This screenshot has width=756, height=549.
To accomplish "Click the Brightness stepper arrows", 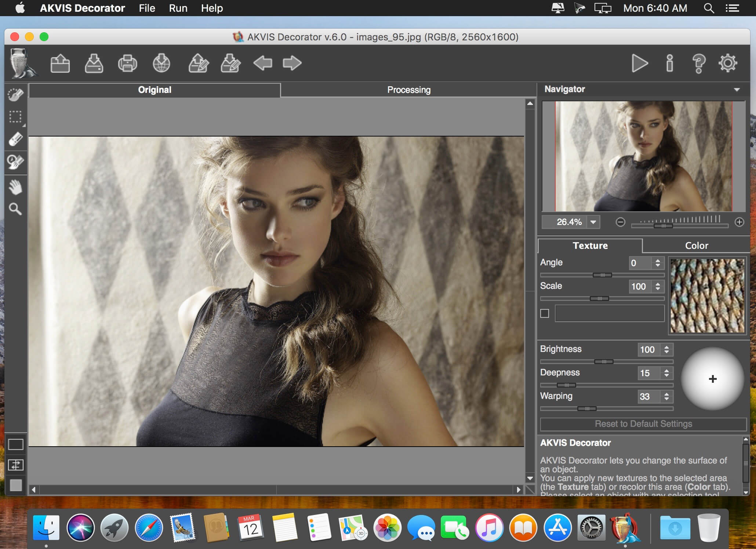I will [x=666, y=350].
